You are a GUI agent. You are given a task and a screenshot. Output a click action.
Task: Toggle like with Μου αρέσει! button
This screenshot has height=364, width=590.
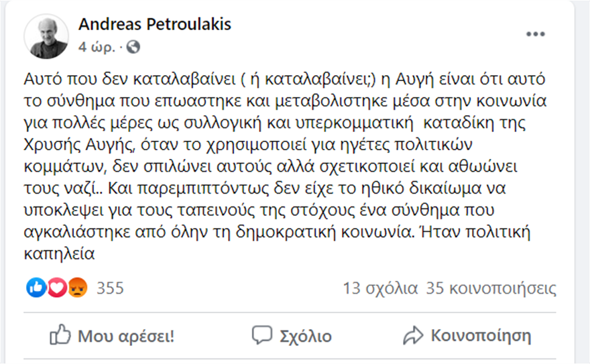pyautogui.click(x=112, y=336)
